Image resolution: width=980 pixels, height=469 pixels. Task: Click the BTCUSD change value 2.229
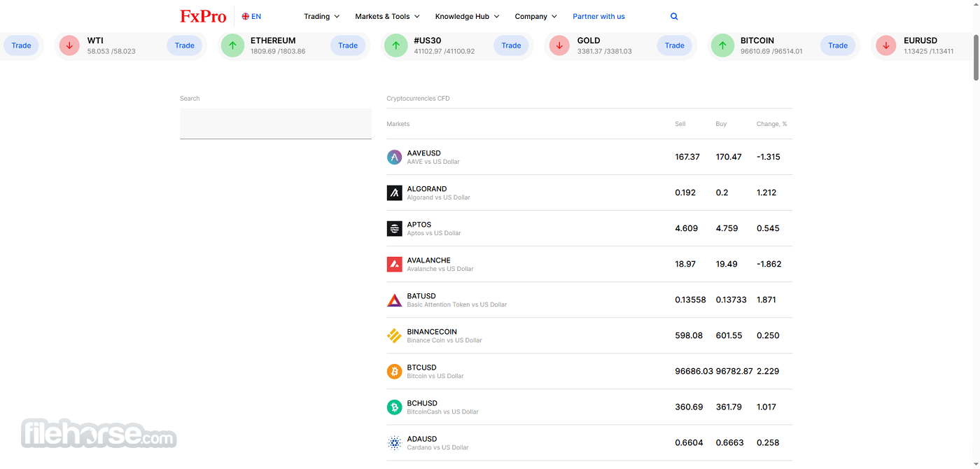click(x=768, y=371)
